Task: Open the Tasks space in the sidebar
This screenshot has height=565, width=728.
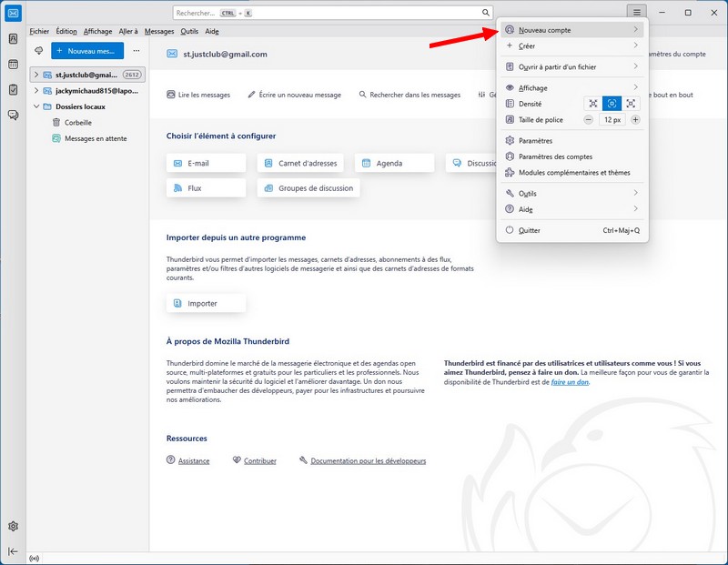Action: coord(14,90)
